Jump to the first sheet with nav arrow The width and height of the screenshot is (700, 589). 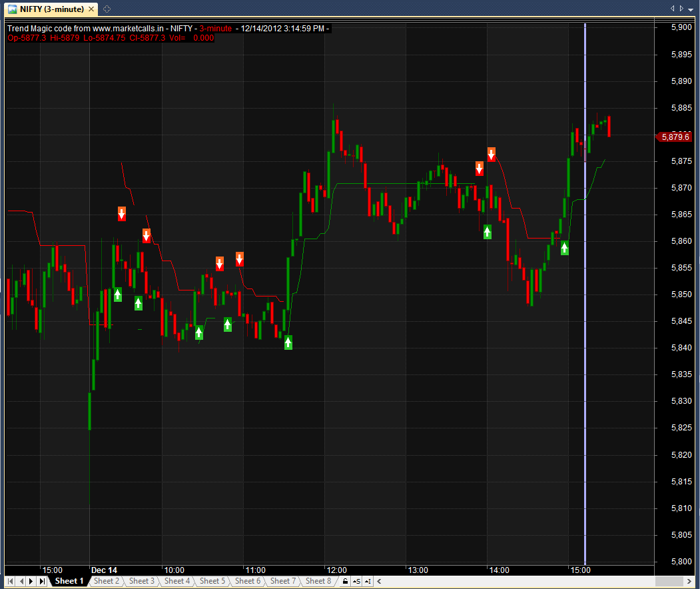click(x=10, y=581)
